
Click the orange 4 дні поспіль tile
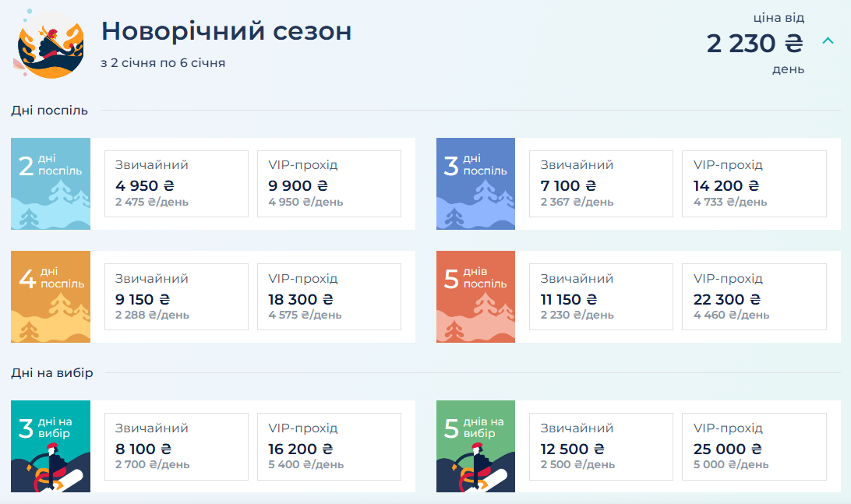coord(51,297)
